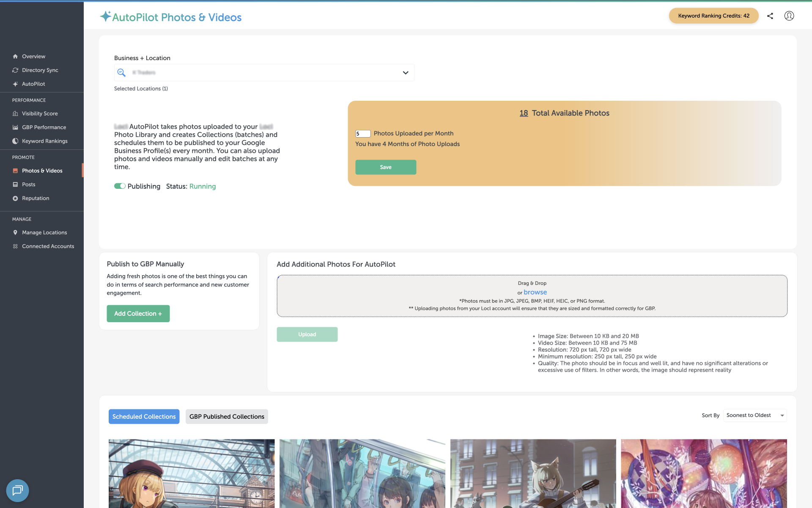
Task: Open Keyword Rankings in the sidebar
Action: click(44, 141)
